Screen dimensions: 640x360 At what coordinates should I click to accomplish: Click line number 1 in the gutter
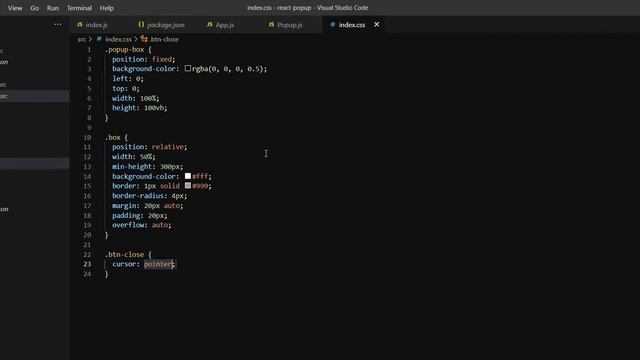click(x=89, y=49)
